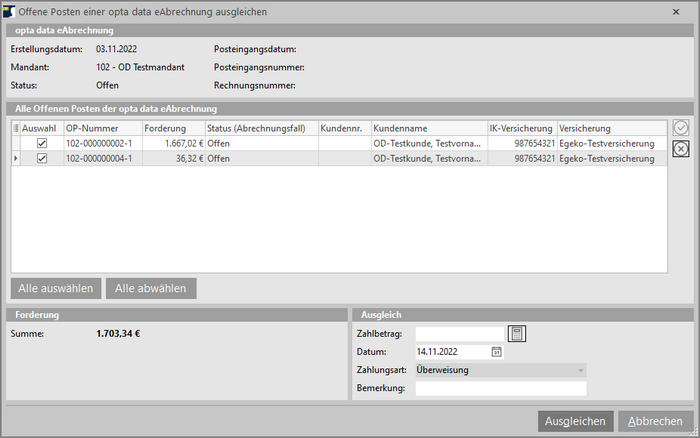Click the OP-Nummer column header
Screen dimensions: 700x438
coord(101,129)
